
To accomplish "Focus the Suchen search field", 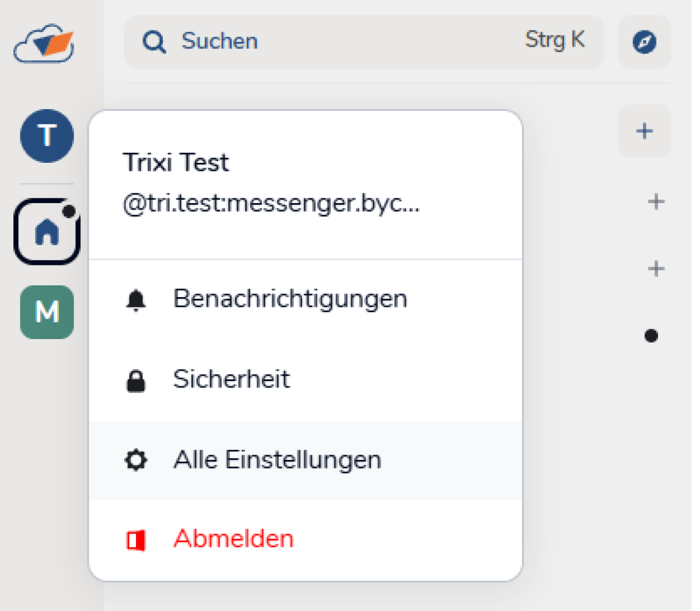I will 327,42.
